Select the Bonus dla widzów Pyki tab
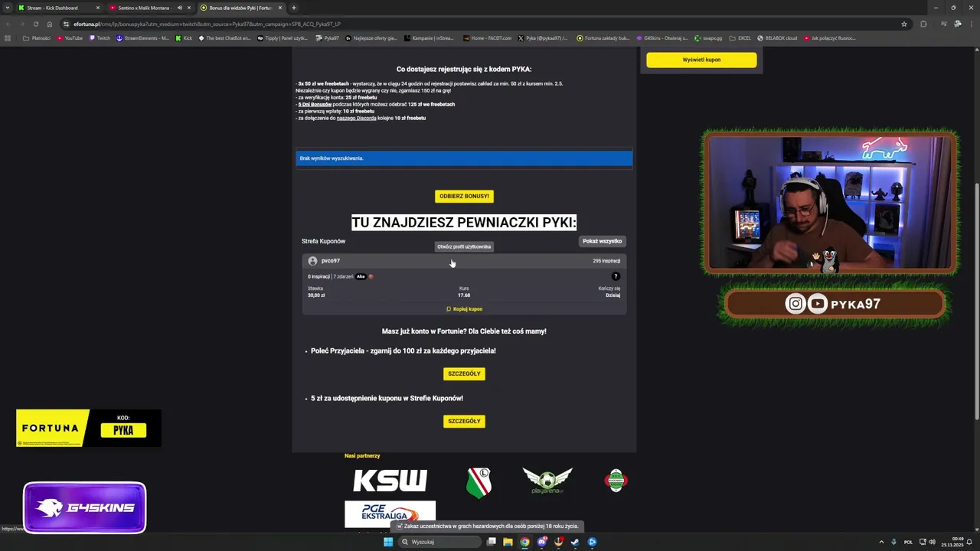Screen dimensions: 980x551 click(240, 8)
